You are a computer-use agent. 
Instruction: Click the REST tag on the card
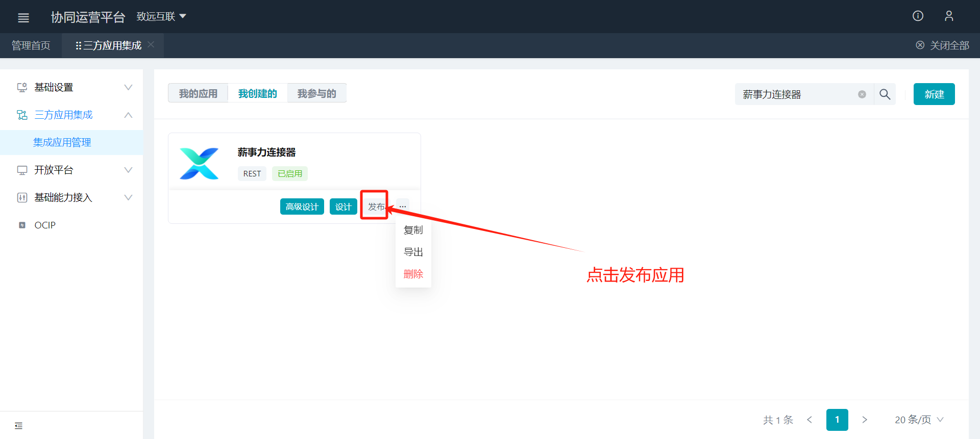click(x=252, y=173)
